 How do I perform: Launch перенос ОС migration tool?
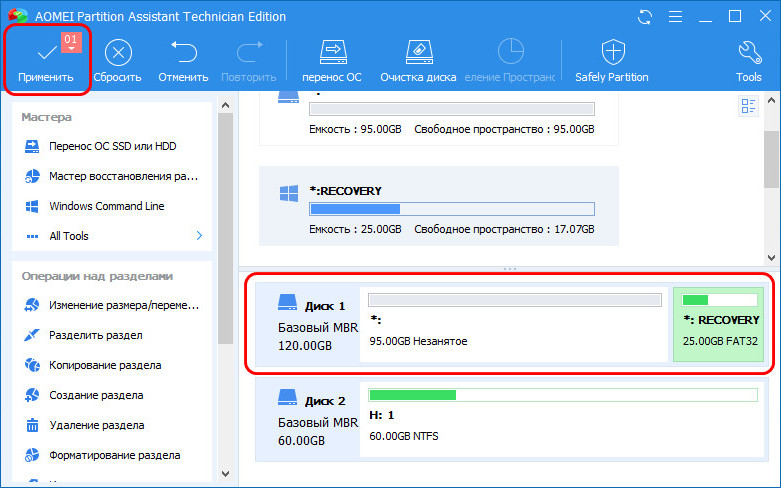pyautogui.click(x=332, y=61)
